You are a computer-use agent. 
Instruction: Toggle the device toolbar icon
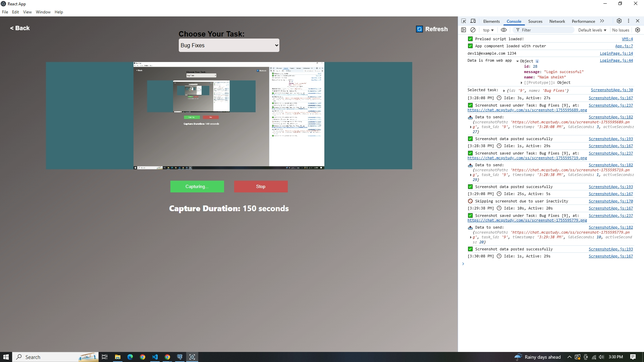(473, 21)
